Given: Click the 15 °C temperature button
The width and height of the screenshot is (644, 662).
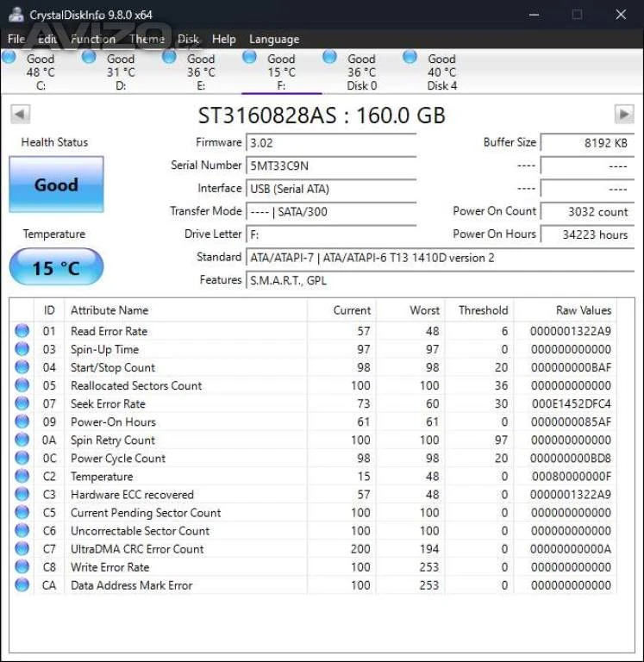Looking at the screenshot, I should click(x=56, y=268).
